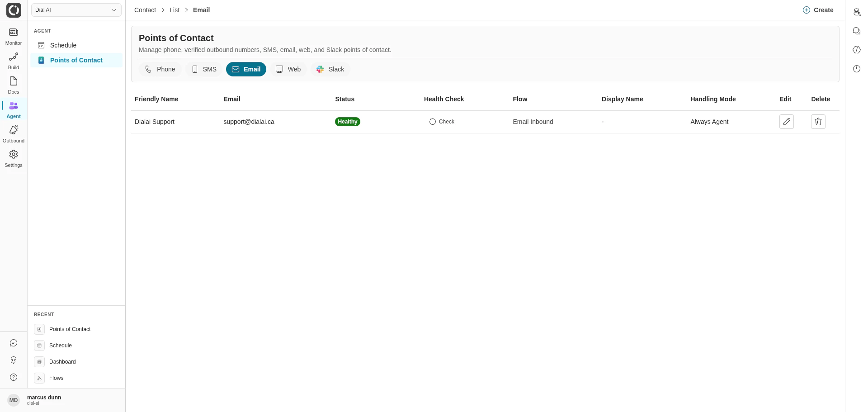The image size is (868, 412).
Task: Click the headset support icon in the sidebar
Action: (14, 360)
